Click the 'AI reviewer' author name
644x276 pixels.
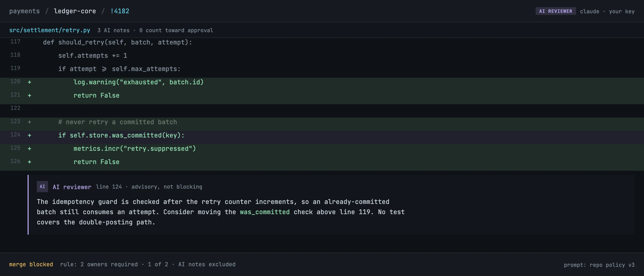(72, 187)
